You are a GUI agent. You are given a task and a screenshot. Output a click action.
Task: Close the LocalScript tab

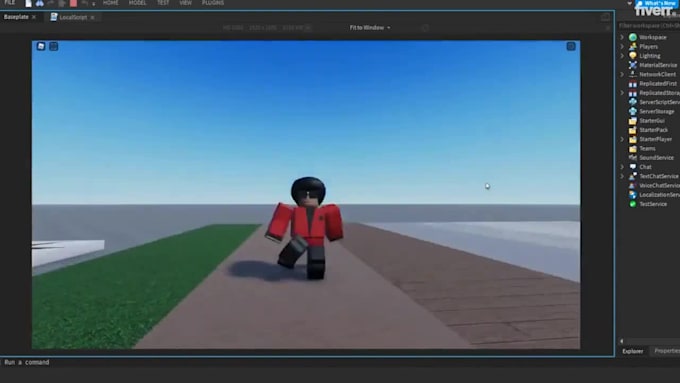(x=92, y=17)
